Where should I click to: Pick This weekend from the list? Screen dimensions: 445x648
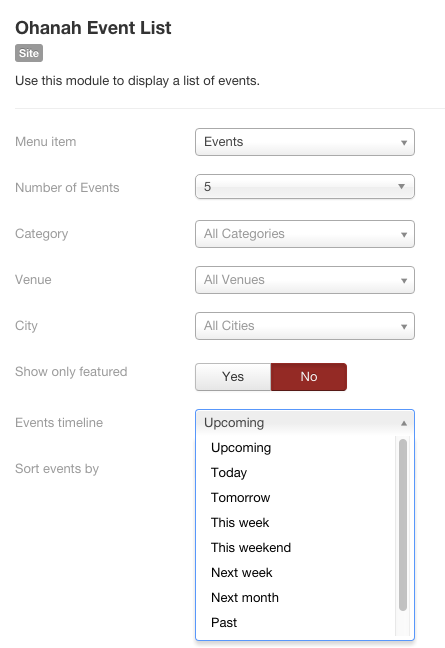(296, 548)
